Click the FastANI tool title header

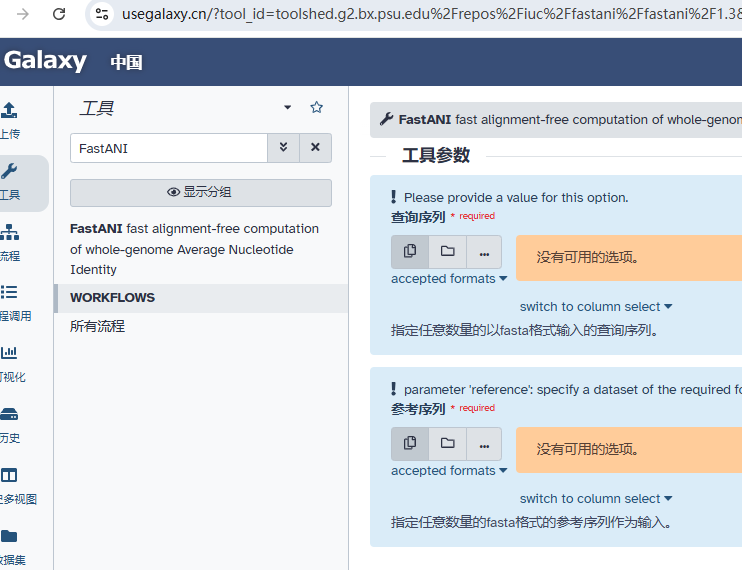tap(556, 120)
